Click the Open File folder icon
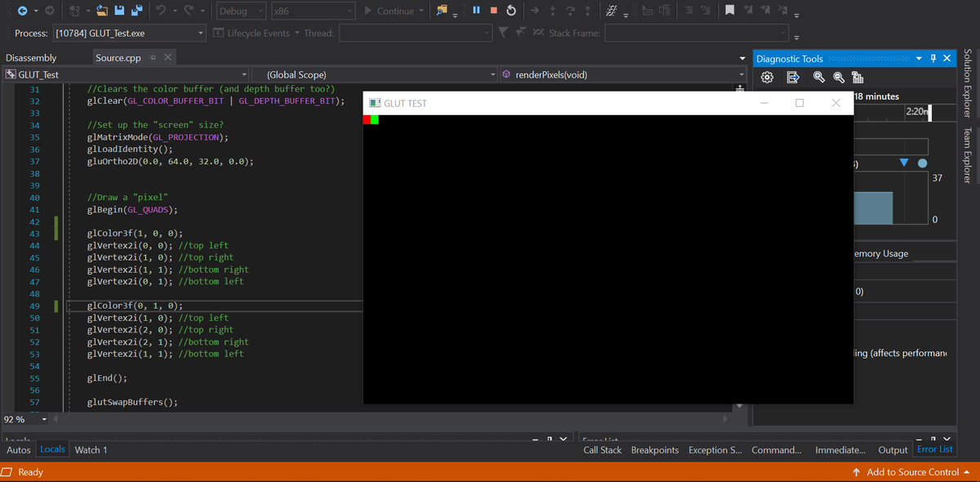The height and width of the screenshot is (482, 980). 101,11
